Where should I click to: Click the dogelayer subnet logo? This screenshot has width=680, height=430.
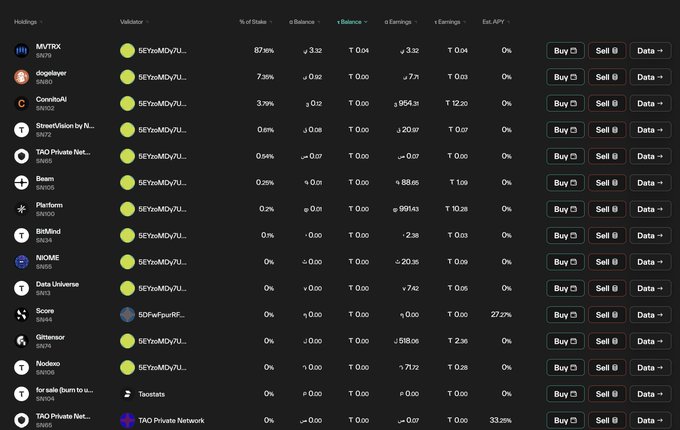coord(21,77)
